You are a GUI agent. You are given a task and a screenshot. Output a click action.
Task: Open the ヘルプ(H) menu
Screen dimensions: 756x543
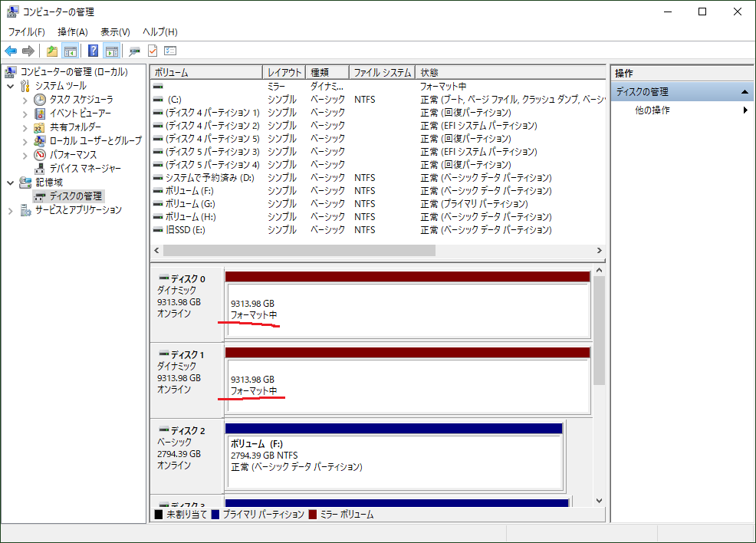pos(160,31)
